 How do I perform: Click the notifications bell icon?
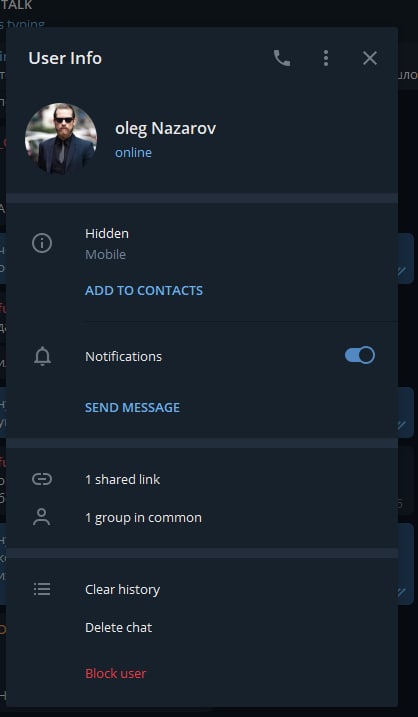pos(42,356)
